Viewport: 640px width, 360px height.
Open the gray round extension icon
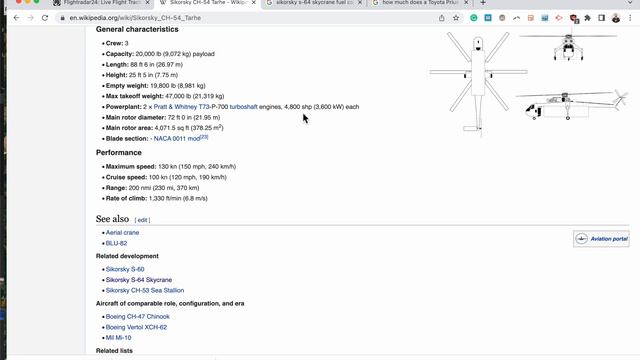(x=502, y=18)
